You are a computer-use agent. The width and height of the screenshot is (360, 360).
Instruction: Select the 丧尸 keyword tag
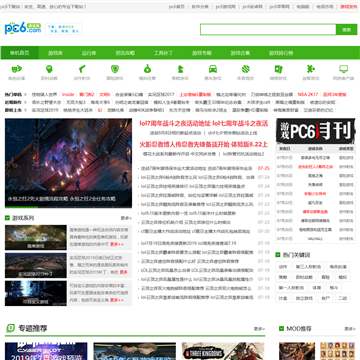click(326, 298)
